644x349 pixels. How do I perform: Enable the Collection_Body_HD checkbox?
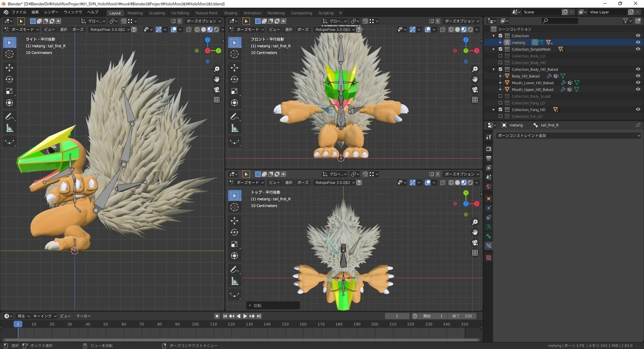pyautogui.click(x=501, y=63)
